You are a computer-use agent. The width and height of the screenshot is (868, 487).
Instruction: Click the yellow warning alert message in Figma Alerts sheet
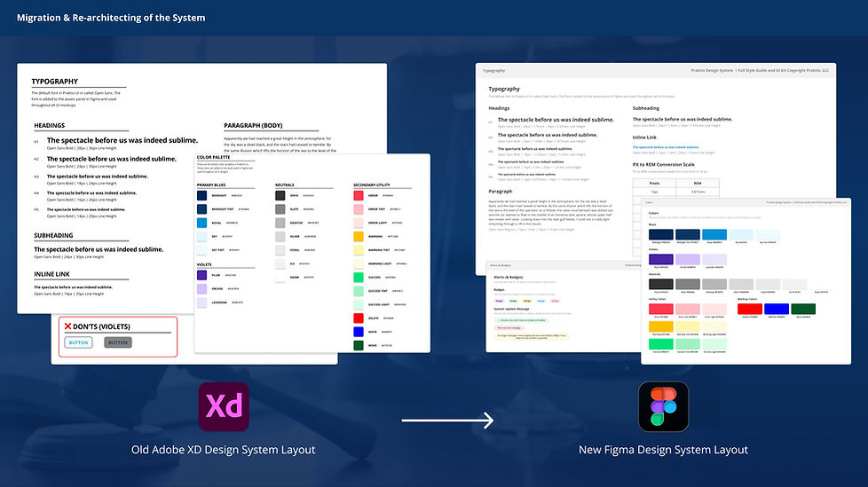(532, 336)
